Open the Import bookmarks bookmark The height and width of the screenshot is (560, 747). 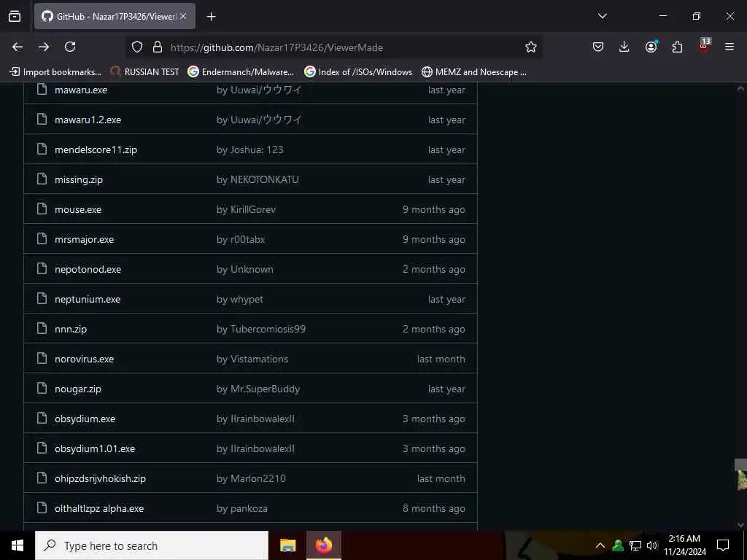(55, 72)
